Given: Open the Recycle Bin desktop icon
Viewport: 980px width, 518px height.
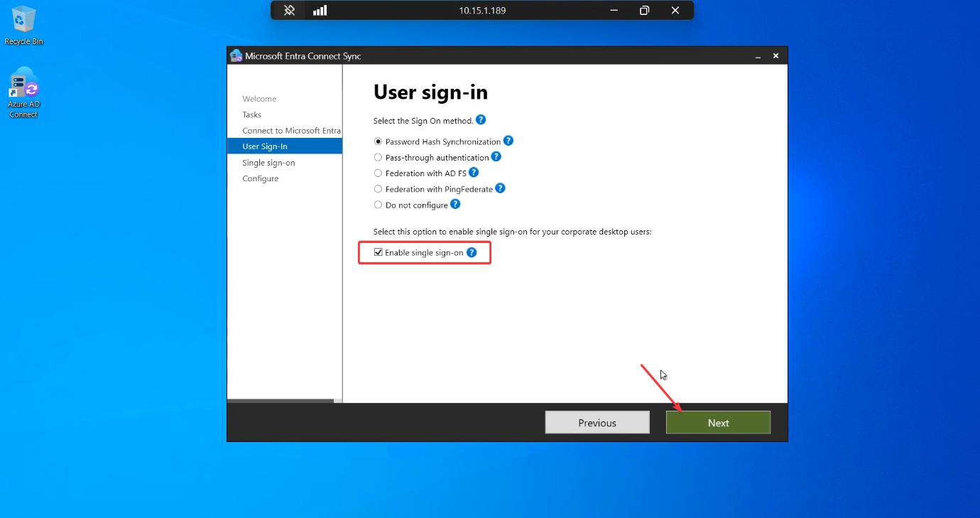Looking at the screenshot, I should click(x=23, y=26).
